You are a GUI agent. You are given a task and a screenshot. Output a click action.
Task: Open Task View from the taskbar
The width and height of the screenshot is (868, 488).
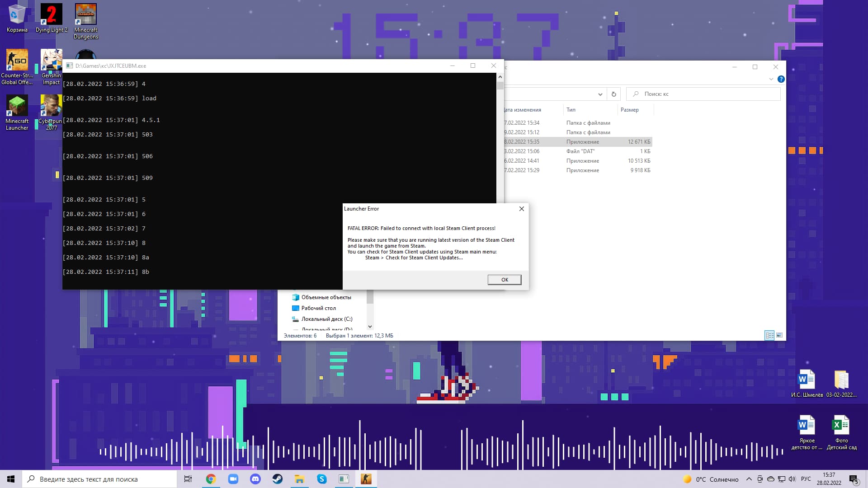click(x=188, y=479)
